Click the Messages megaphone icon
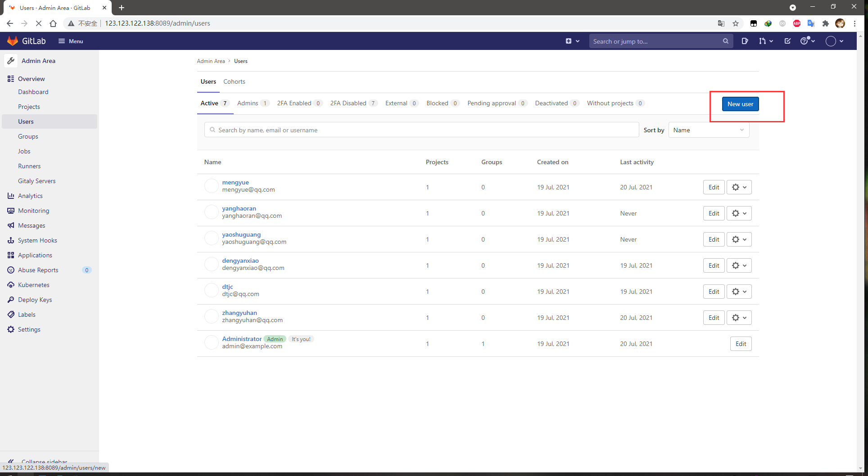The width and height of the screenshot is (868, 476). click(x=11, y=225)
